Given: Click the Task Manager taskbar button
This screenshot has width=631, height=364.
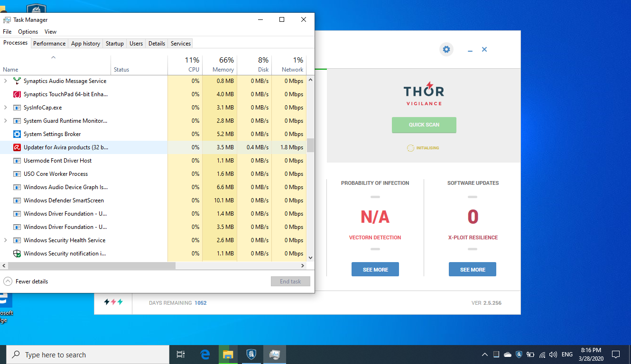Looking at the screenshot, I should tap(275, 355).
